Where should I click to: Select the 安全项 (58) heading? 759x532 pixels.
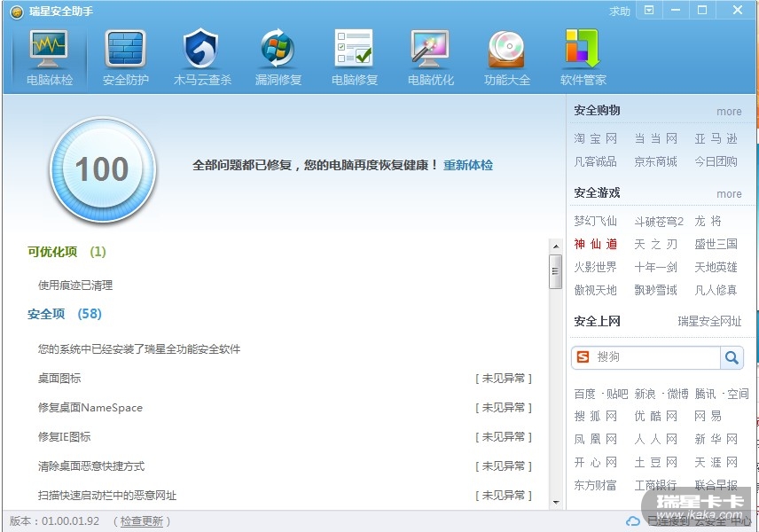pos(65,314)
